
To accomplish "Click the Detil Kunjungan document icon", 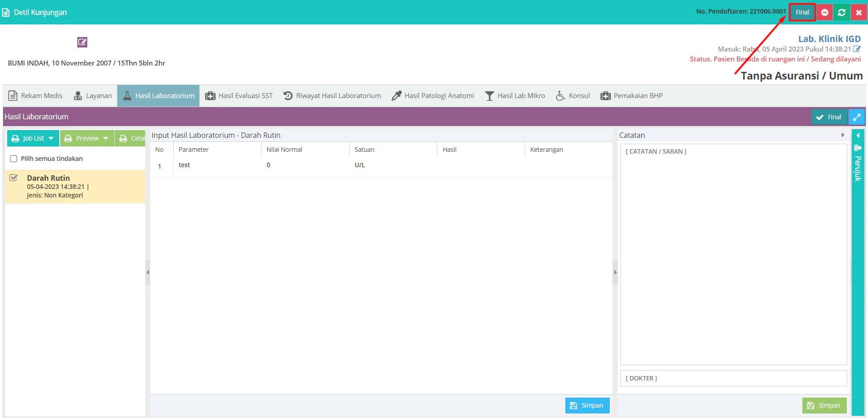I will [6, 12].
